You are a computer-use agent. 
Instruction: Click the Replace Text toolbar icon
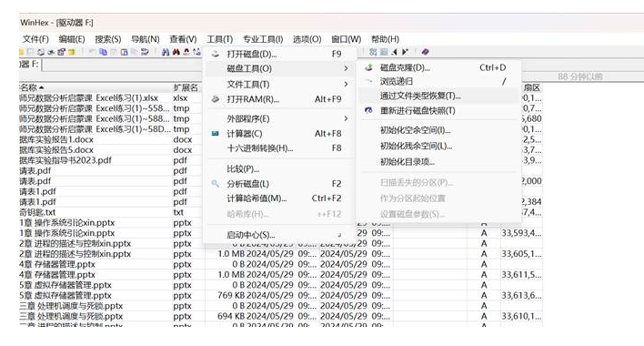coord(186,52)
